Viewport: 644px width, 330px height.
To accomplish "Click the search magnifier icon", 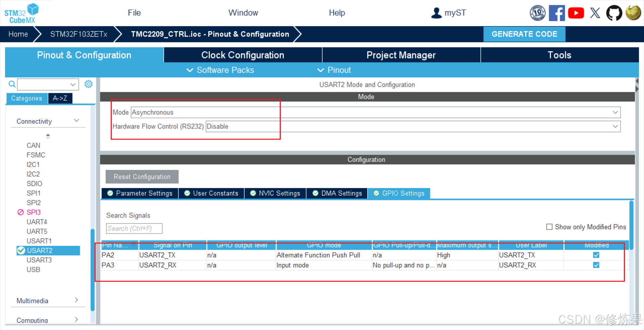I will (x=12, y=84).
